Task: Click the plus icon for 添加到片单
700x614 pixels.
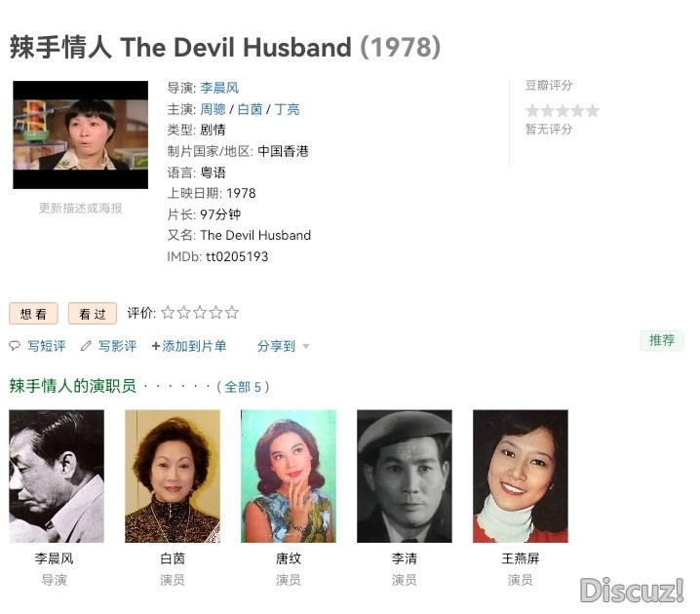Action: click(156, 346)
